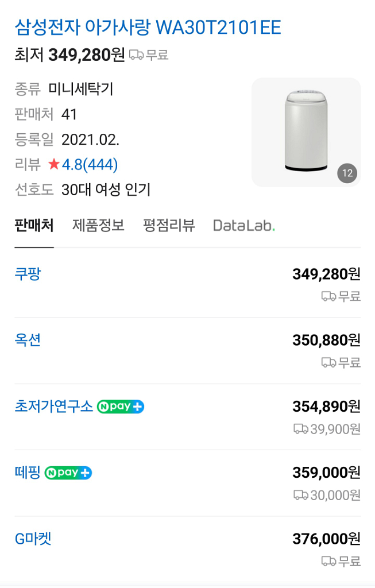This screenshot has width=375, height=588.
Task: Open the 4.8(444) review rating link
Action: point(90,165)
